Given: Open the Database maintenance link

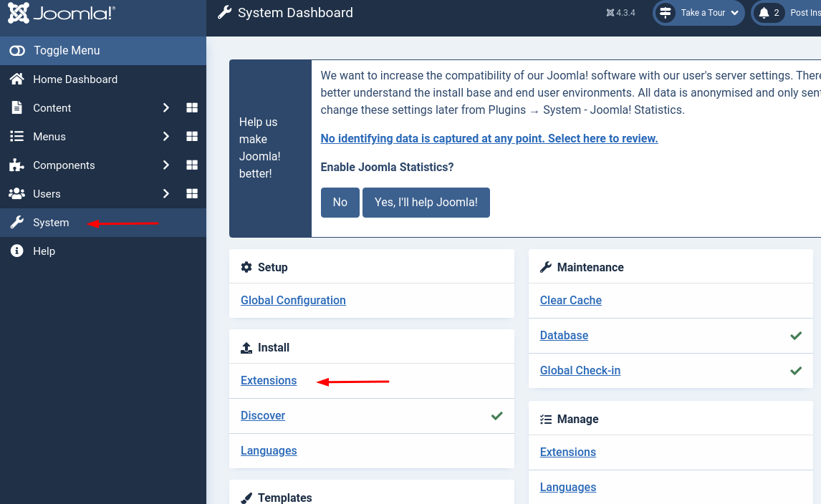Looking at the screenshot, I should pyautogui.click(x=564, y=336).
